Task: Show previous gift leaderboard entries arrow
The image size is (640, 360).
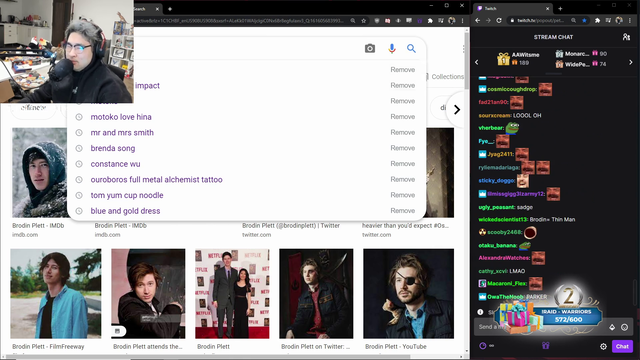Action: click(476, 62)
